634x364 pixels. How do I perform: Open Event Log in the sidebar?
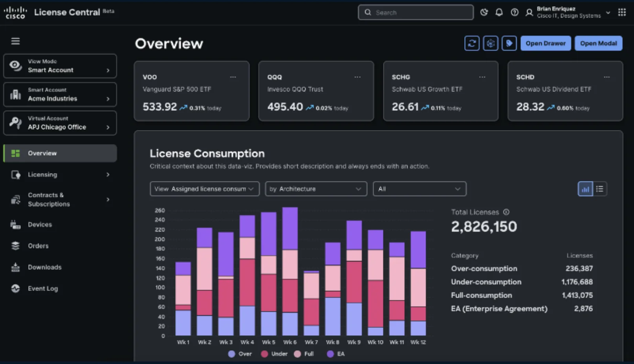click(x=60, y=289)
